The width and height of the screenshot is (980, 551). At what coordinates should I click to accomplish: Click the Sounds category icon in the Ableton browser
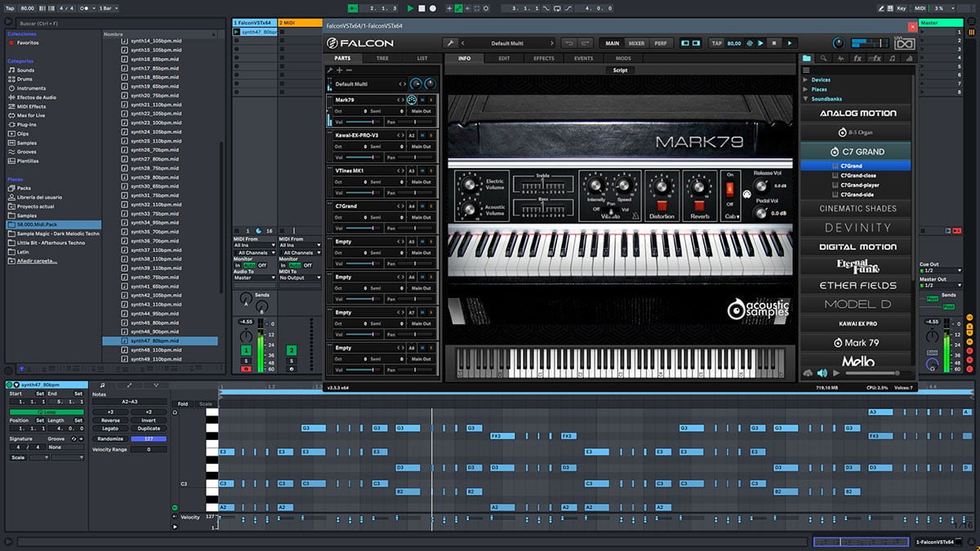(11, 70)
